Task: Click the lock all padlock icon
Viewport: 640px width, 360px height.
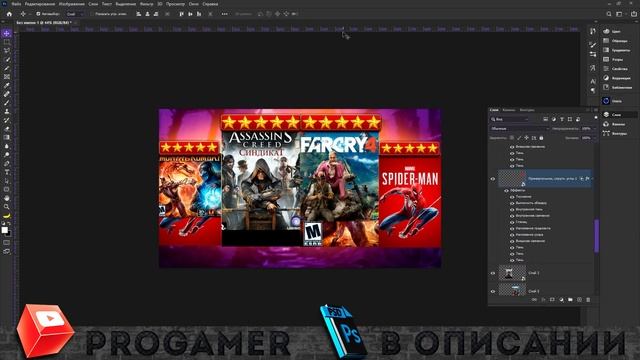Action: (541, 138)
